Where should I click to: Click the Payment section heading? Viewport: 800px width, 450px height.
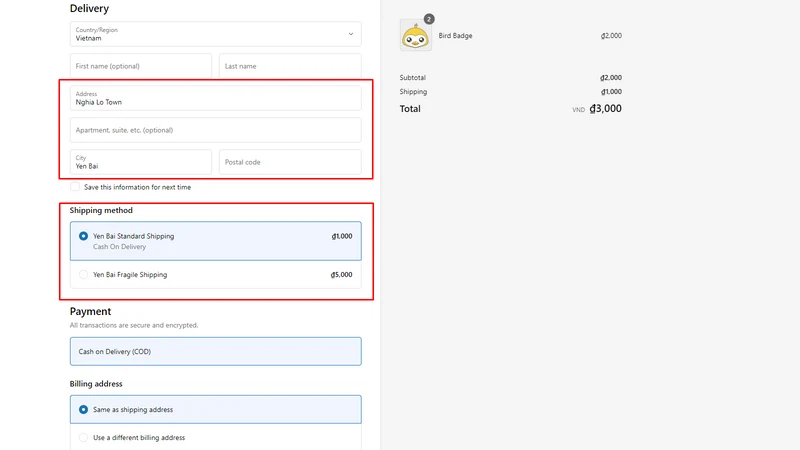pos(90,311)
